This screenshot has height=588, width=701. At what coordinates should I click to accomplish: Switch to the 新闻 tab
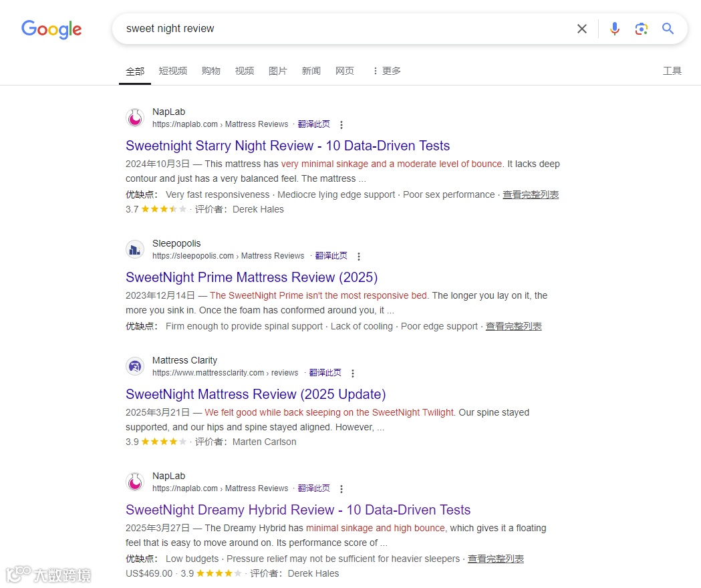311,71
